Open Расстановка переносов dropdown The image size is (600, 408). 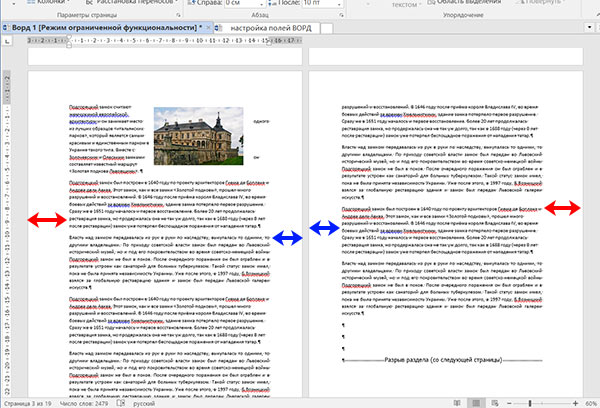click(x=176, y=2)
